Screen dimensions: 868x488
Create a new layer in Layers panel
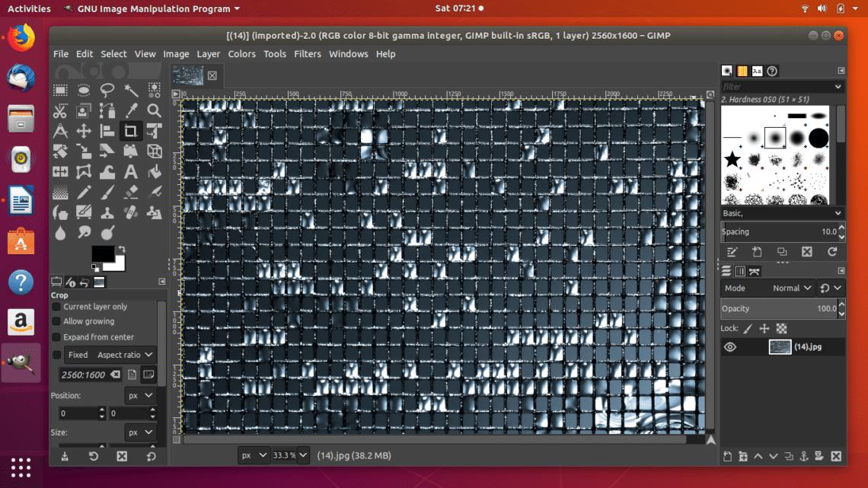click(x=727, y=457)
